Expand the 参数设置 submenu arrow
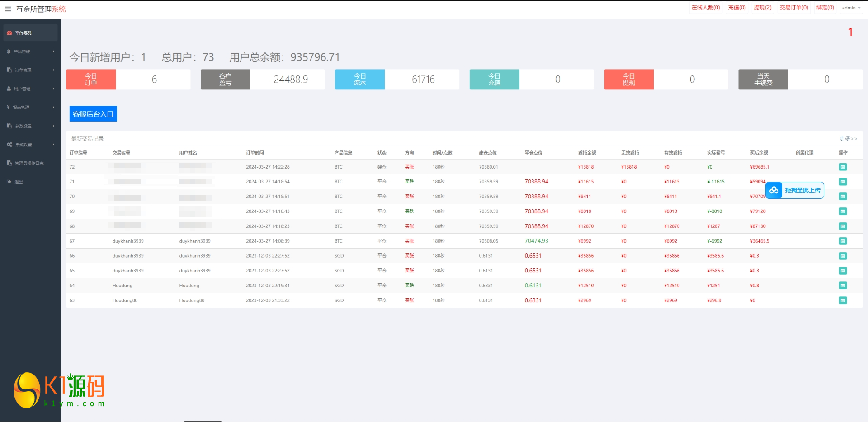Viewport: 868px width, 422px height. [x=53, y=126]
